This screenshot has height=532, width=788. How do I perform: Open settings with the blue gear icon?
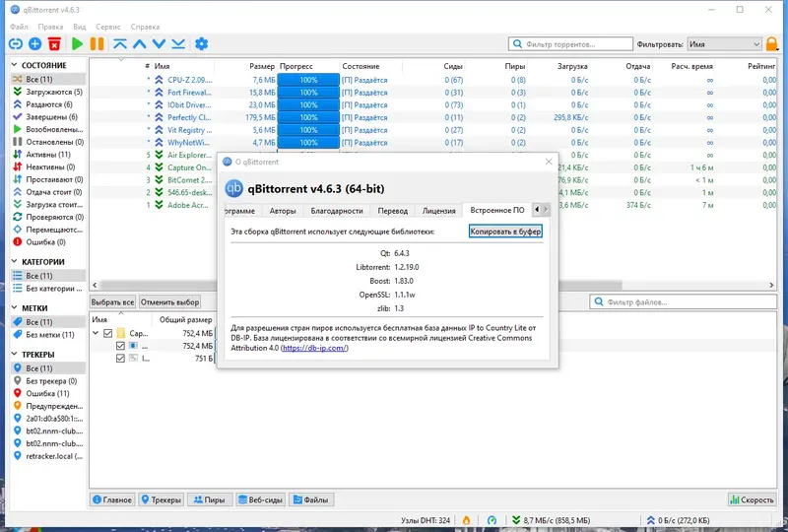pos(202,44)
